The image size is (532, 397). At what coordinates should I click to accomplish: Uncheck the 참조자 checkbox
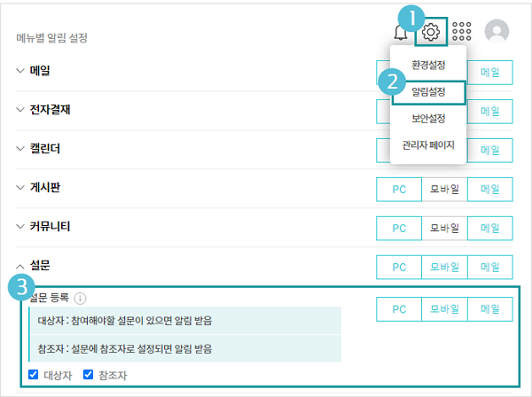coord(88,375)
